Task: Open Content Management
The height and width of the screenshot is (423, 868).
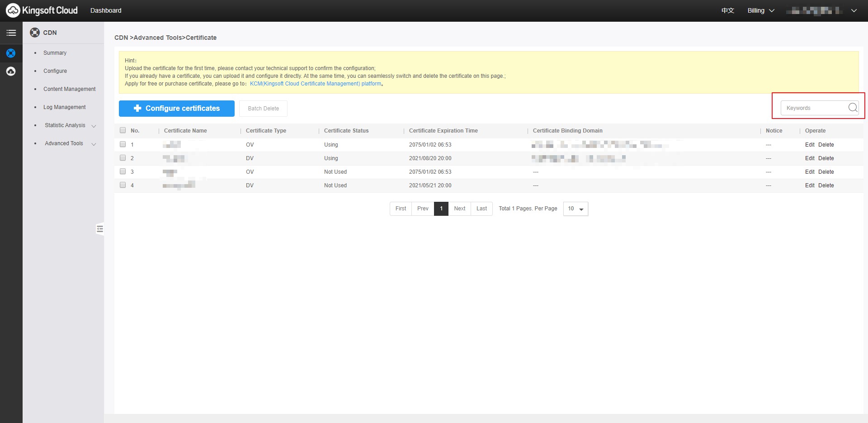Action: click(70, 89)
